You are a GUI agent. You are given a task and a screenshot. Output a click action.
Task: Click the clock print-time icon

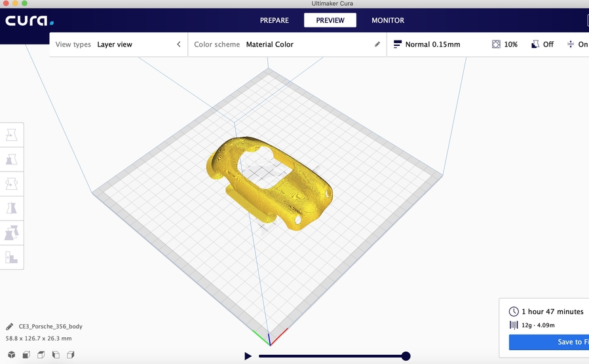pos(514,312)
